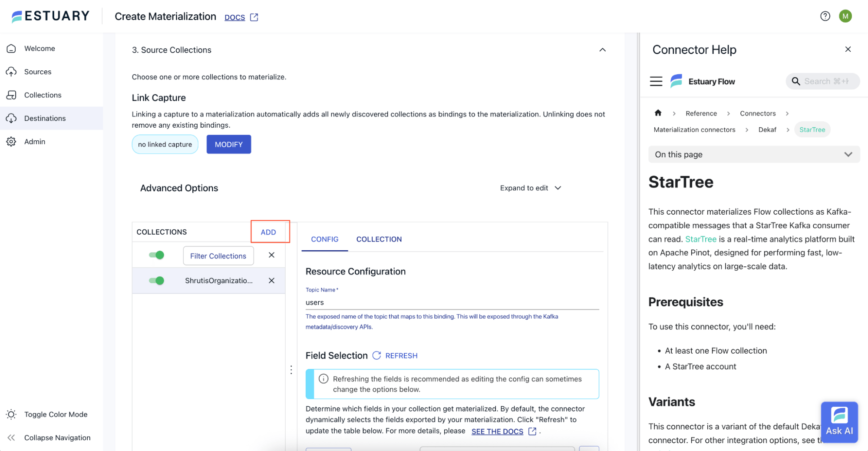Viewport: 868px width, 451px height.
Task: Open the StarTree link in description
Action: tap(700, 239)
